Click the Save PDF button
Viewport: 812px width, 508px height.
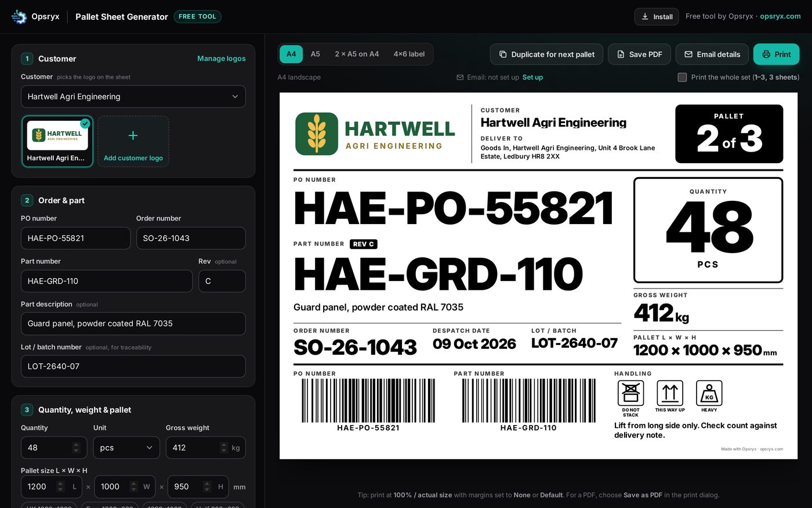pos(639,54)
